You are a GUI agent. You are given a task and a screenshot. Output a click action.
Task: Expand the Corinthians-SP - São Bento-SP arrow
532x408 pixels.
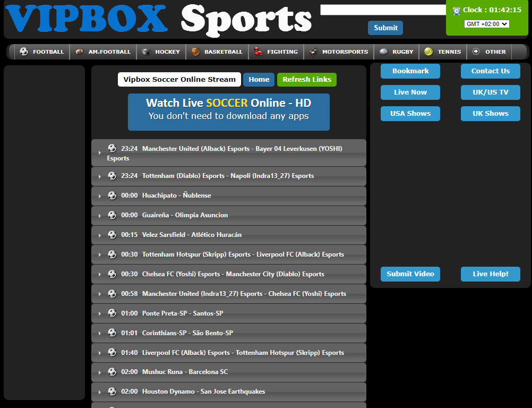(x=99, y=334)
